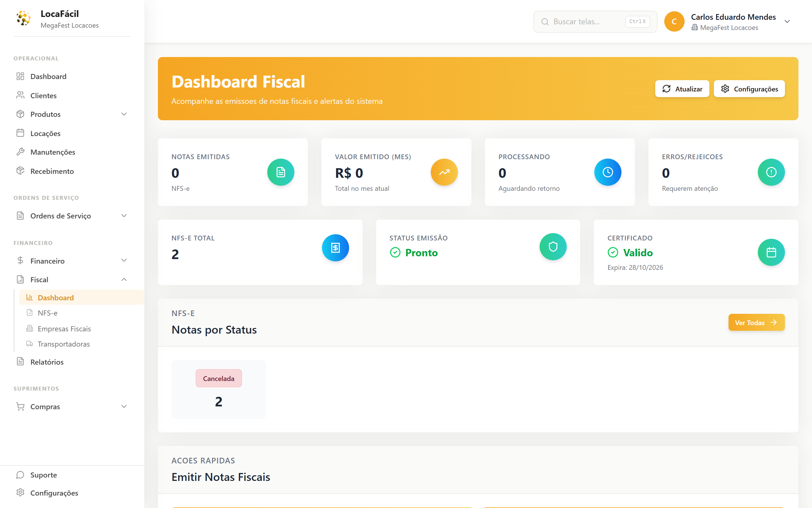
Task: Click the Dashboard grid icon in Operacional
Action: 20,76
